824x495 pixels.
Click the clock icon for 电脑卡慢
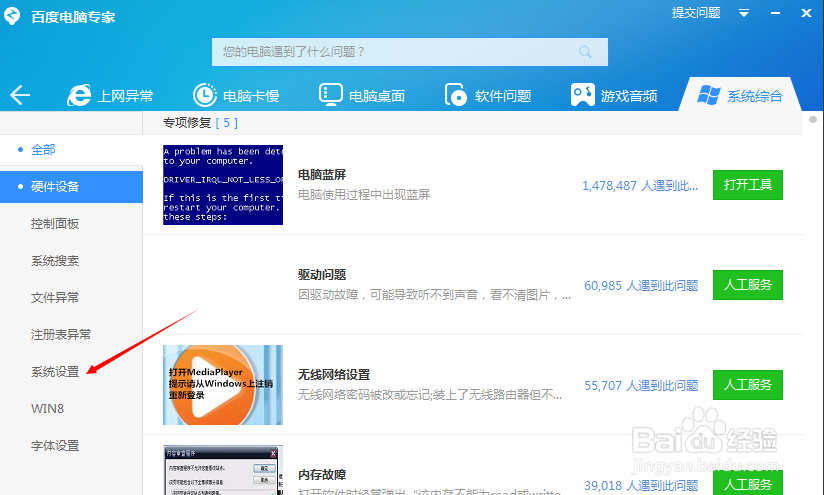click(204, 95)
